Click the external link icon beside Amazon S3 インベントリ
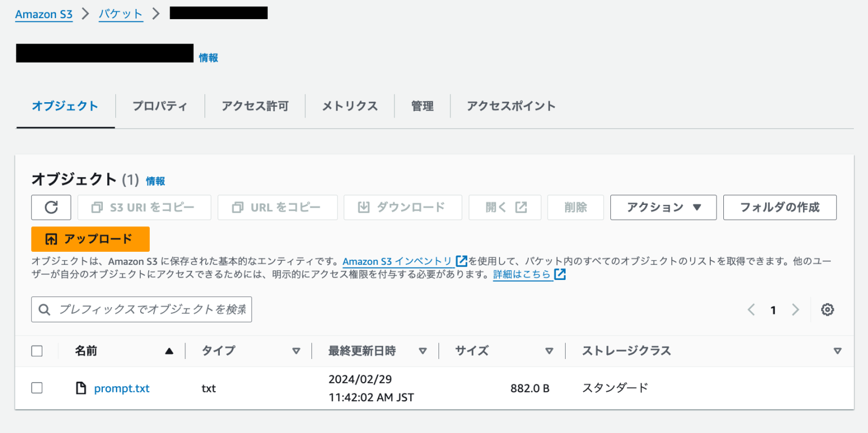Image resolution: width=868 pixels, height=433 pixels. tap(461, 261)
